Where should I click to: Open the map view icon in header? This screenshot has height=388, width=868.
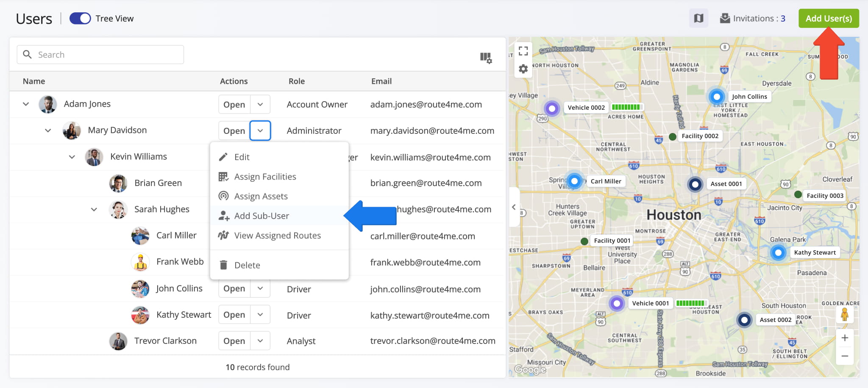click(x=698, y=18)
